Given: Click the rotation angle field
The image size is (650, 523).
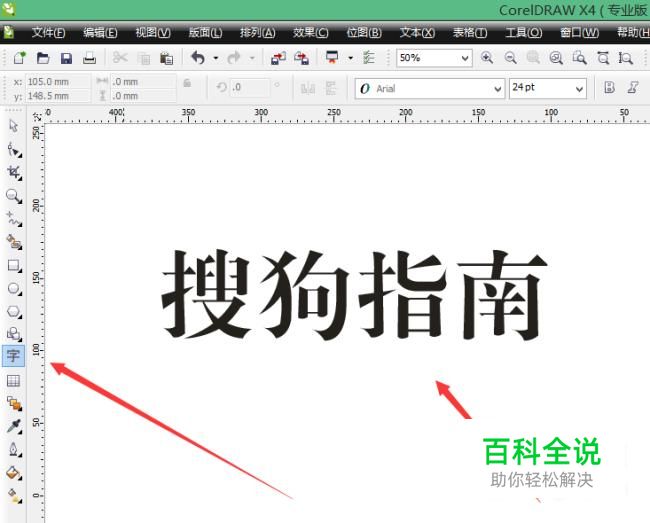Looking at the screenshot, I should 250,87.
